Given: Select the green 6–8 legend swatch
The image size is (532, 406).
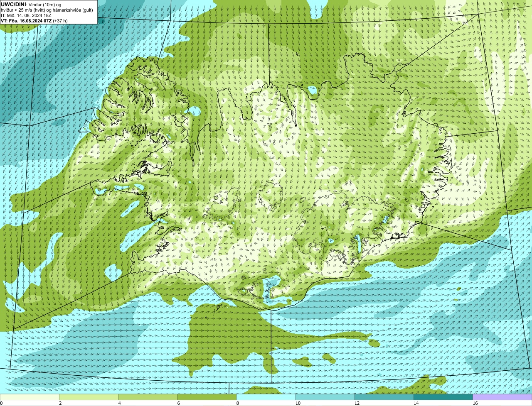Looking at the screenshot, I should [x=207, y=397].
